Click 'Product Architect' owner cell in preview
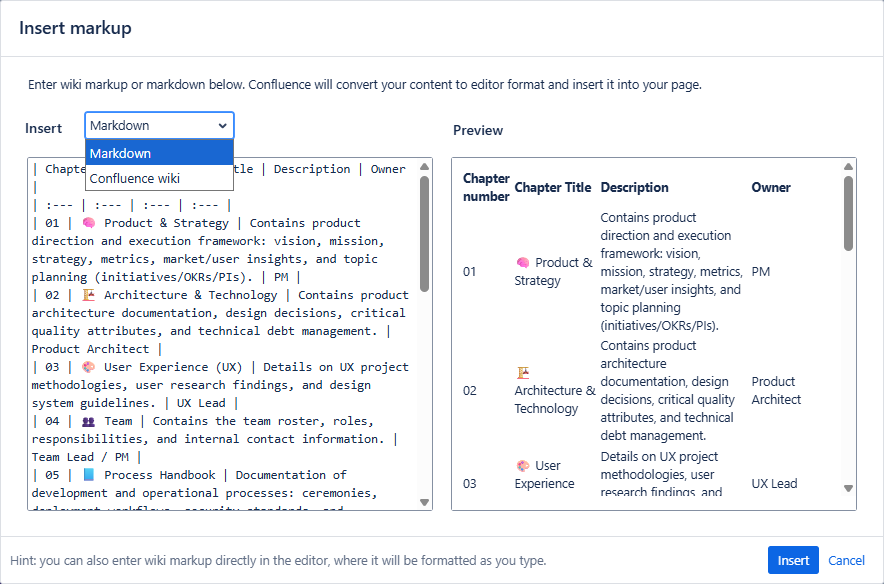This screenshot has width=884, height=584. 776,390
